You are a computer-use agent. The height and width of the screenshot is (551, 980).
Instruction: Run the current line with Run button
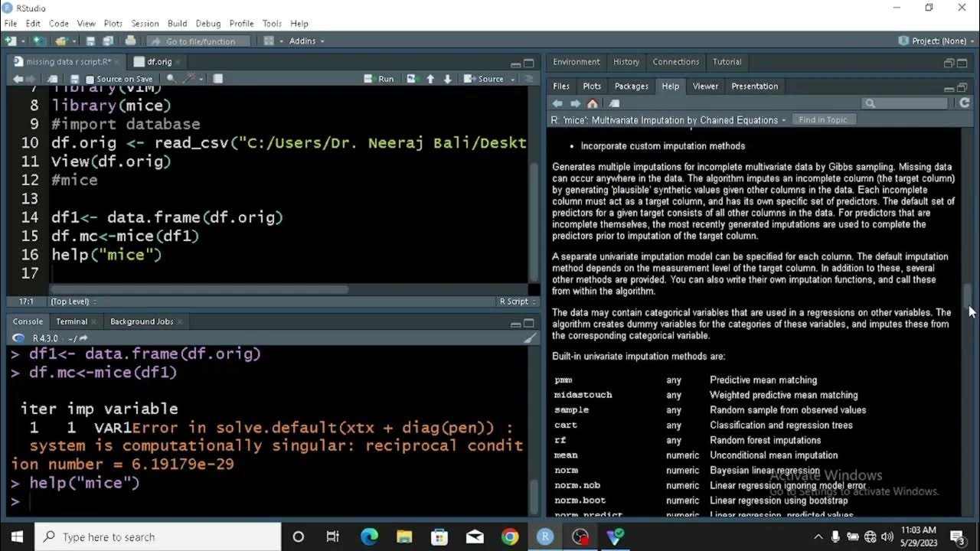point(380,79)
